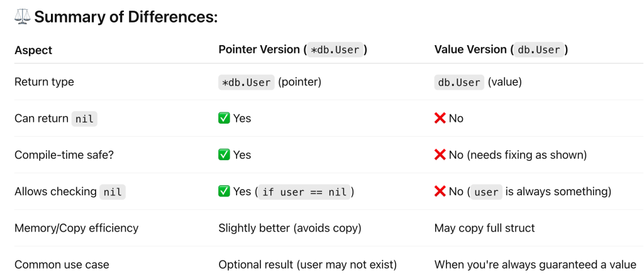
Task: Click the nil code chip in Can return row
Action: 84,119
